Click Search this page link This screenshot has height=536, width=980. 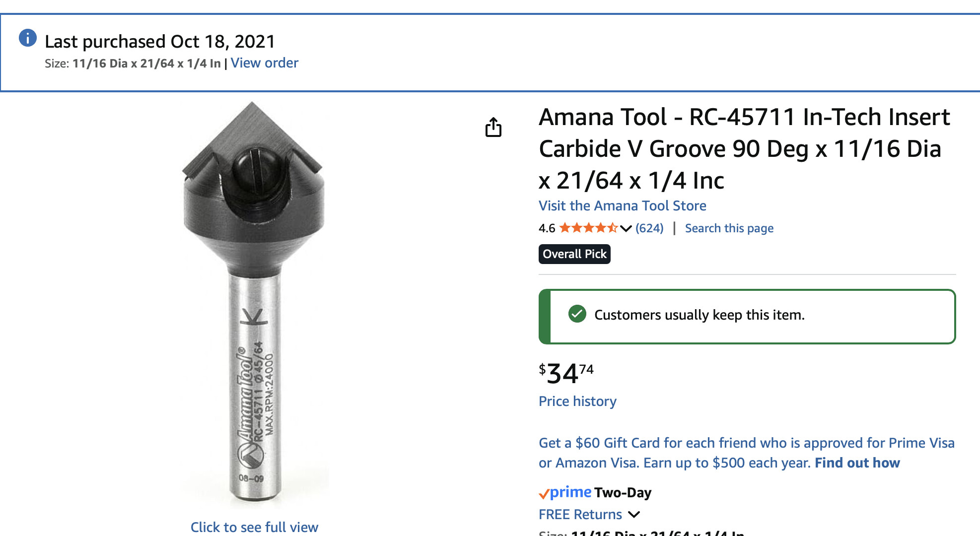point(729,228)
